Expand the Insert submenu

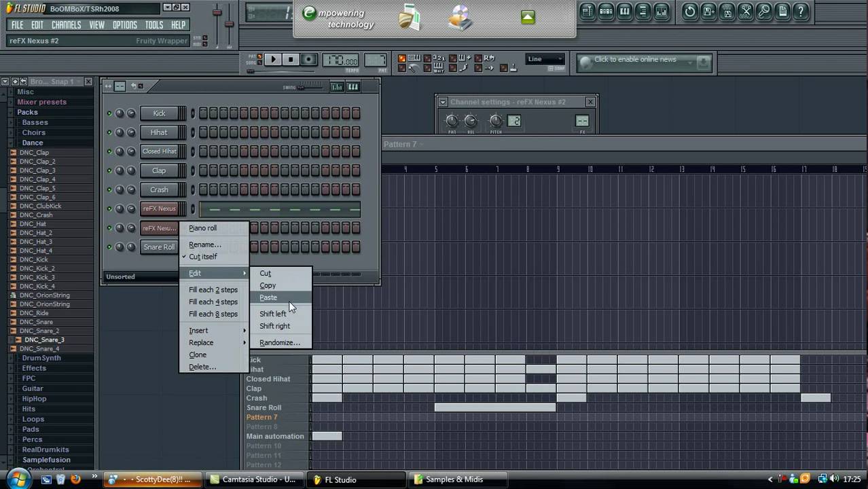[213, 331]
